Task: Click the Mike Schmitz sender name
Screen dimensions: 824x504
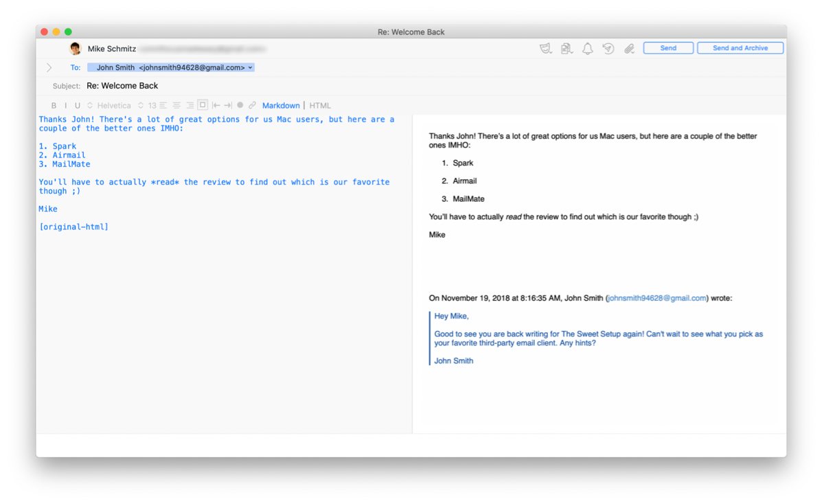Action: coord(112,49)
